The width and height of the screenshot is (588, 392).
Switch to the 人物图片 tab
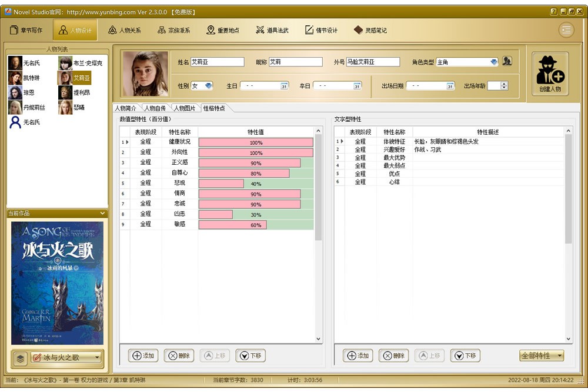185,108
